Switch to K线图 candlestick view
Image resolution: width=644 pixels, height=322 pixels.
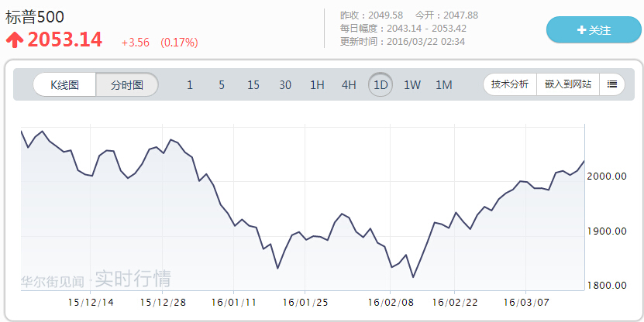[64, 84]
